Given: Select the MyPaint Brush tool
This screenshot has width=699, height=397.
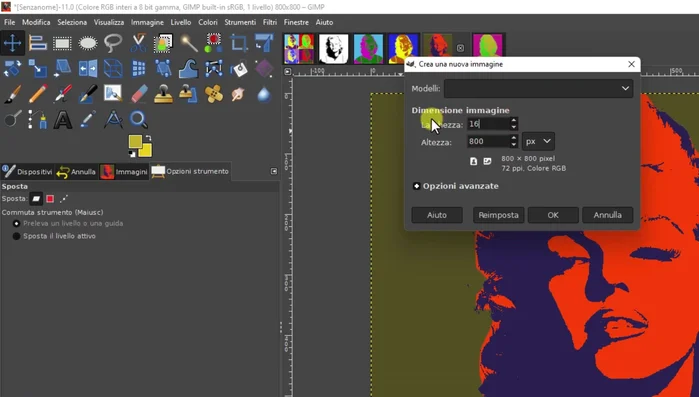Looking at the screenshot, I should click(113, 94).
